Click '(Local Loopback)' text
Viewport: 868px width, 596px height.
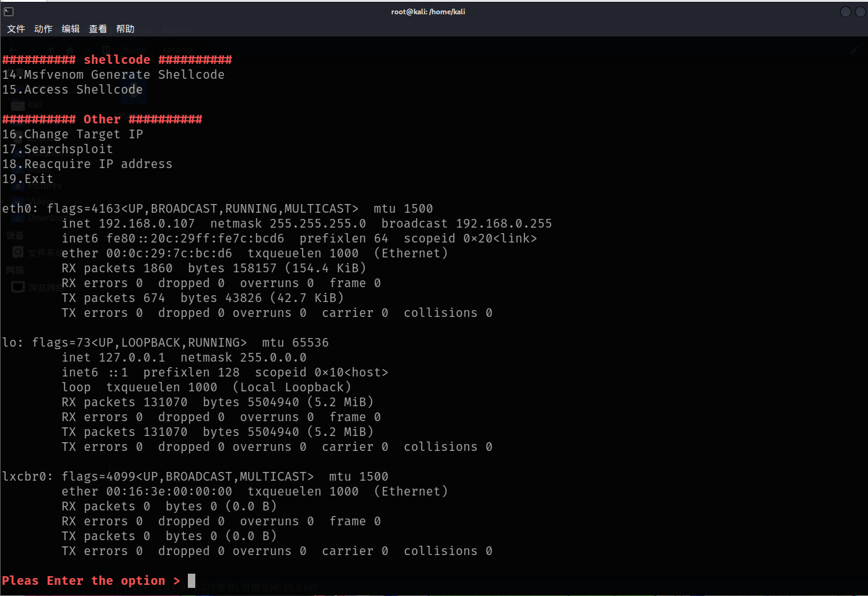tap(292, 387)
